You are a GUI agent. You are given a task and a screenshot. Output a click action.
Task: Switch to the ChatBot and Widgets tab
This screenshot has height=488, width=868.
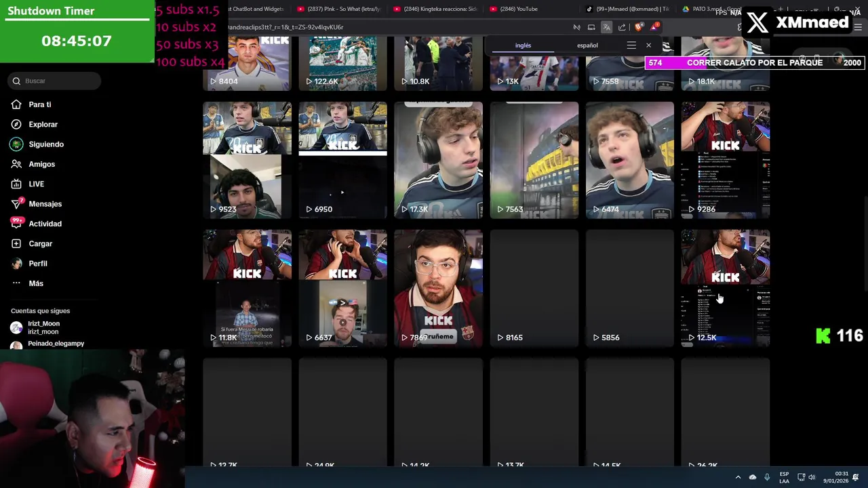[x=258, y=9]
